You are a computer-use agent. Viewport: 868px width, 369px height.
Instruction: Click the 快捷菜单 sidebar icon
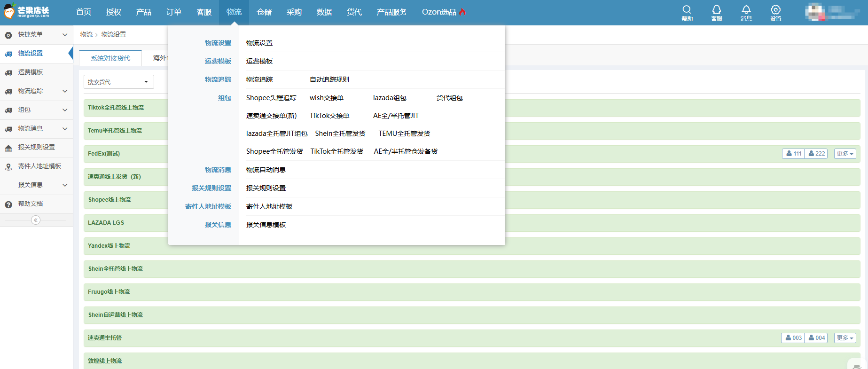[8, 35]
